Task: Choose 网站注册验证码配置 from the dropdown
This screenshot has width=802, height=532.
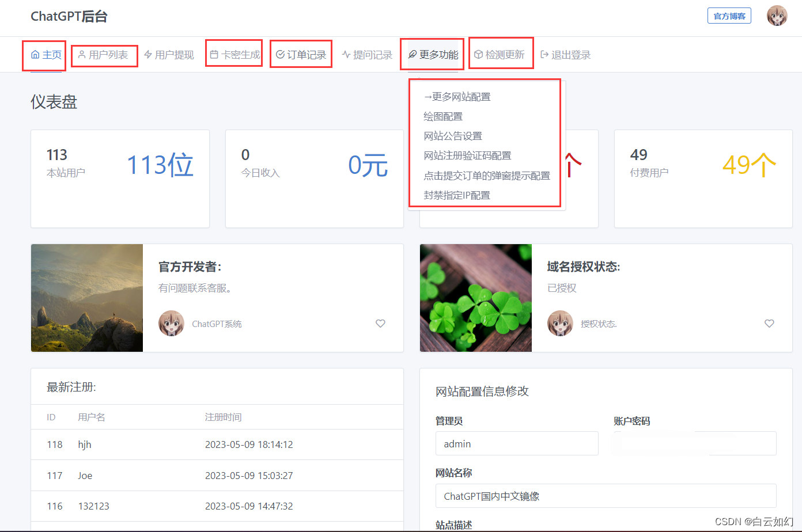Action: coord(467,155)
